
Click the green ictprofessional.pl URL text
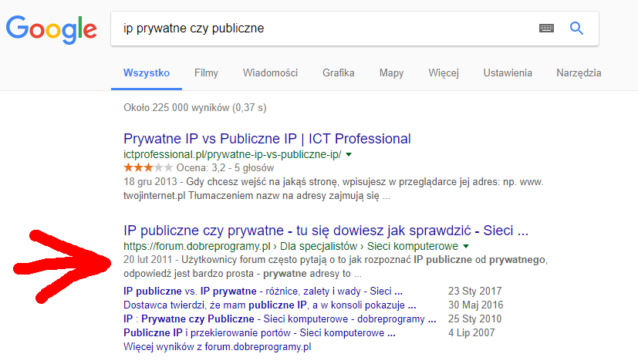232,154
